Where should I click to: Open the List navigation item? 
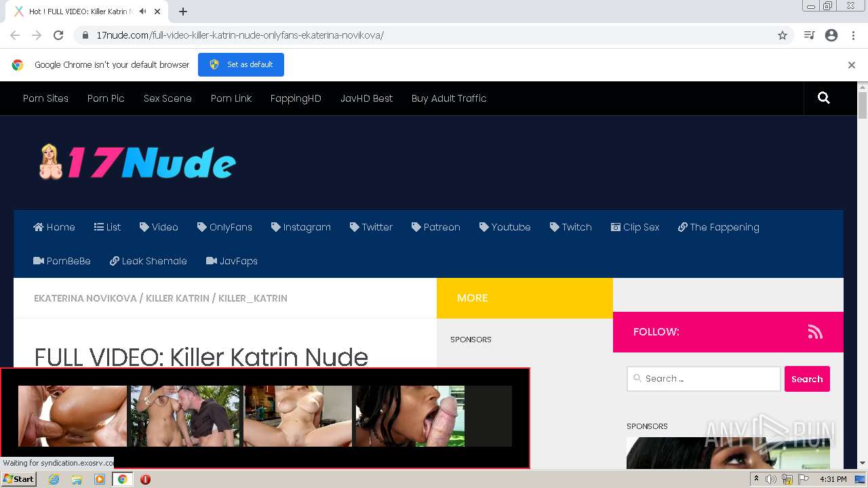pyautogui.click(x=107, y=227)
